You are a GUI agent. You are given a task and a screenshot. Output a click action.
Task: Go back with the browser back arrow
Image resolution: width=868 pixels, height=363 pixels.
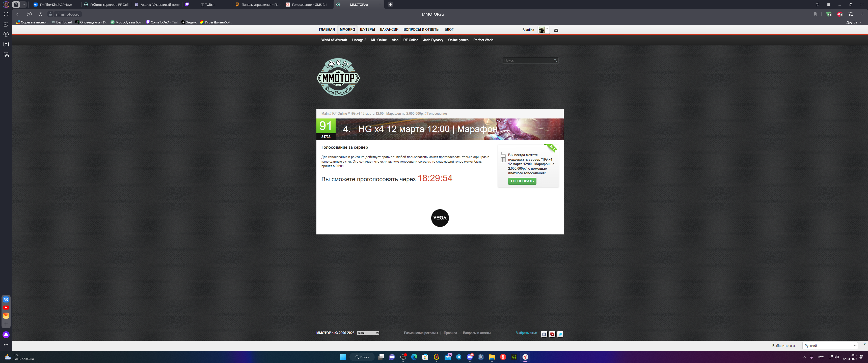pos(18,14)
